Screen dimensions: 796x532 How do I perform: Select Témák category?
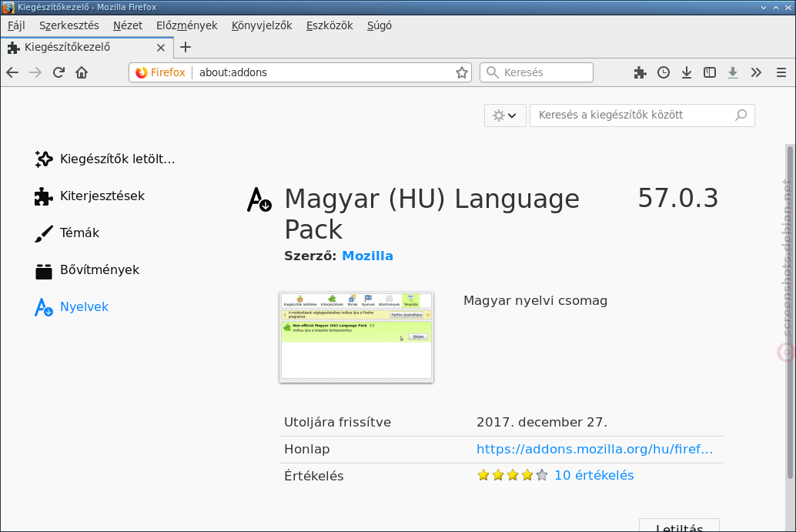pos(67,233)
